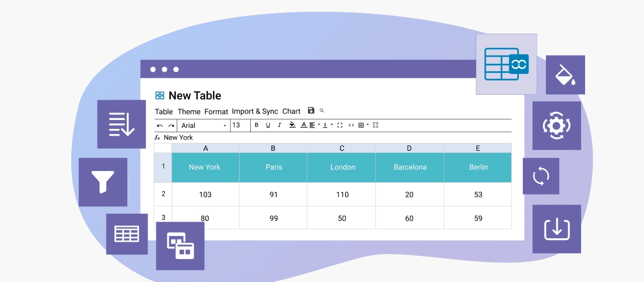Screen dimensions: 644x282
Task: Click the code brackets icon in the toolbar
Action: click(x=351, y=125)
